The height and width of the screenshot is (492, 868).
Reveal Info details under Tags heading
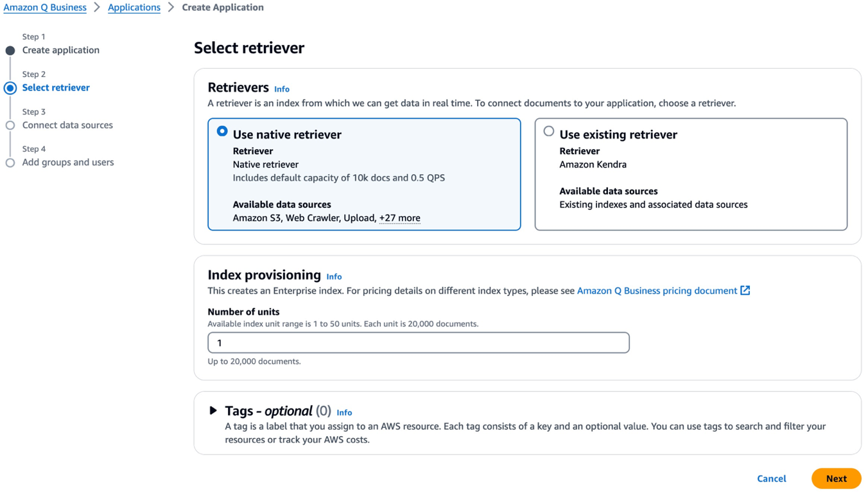tap(344, 412)
